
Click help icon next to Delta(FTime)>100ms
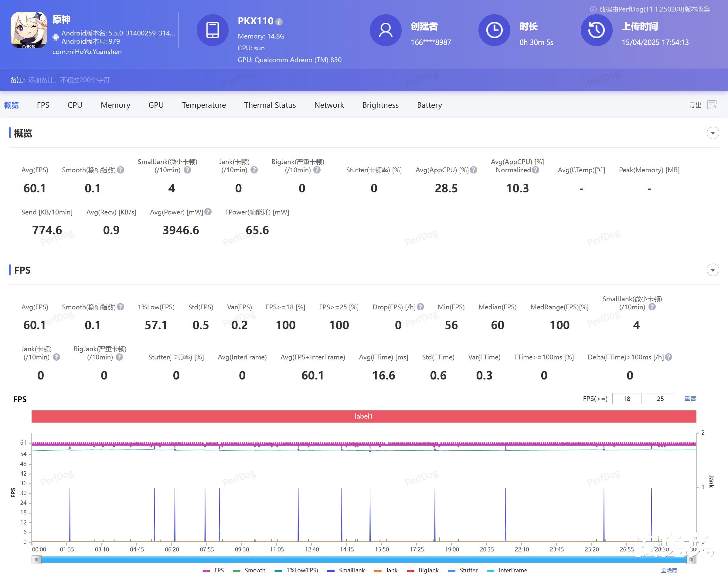(x=668, y=357)
